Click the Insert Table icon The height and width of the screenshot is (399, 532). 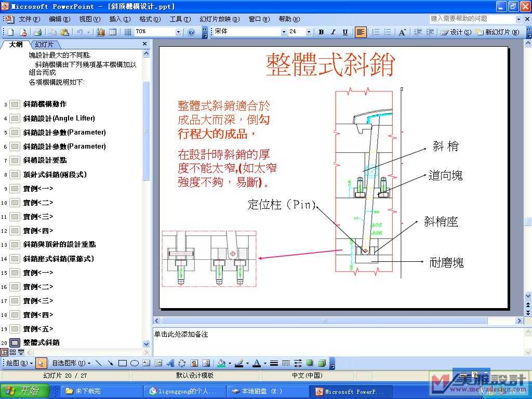coord(113,32)
